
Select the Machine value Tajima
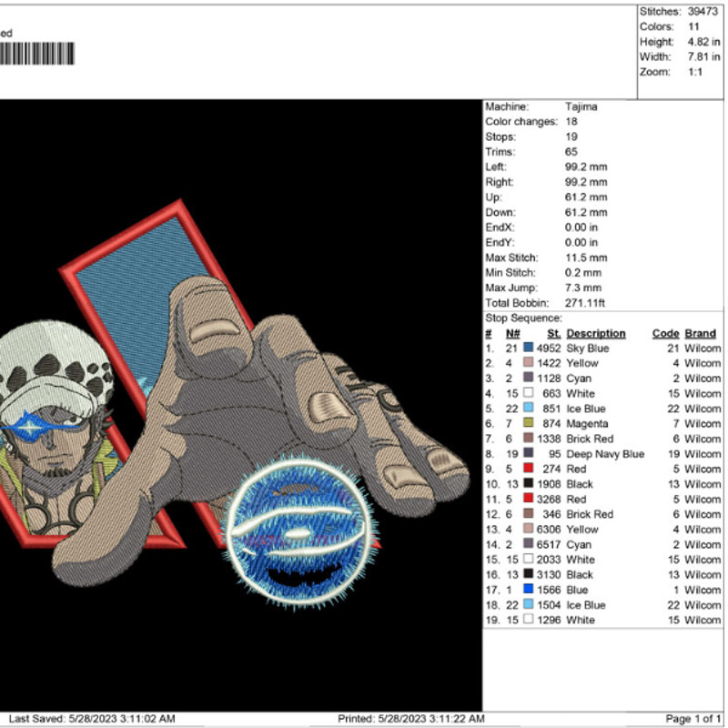click(581, 106)
